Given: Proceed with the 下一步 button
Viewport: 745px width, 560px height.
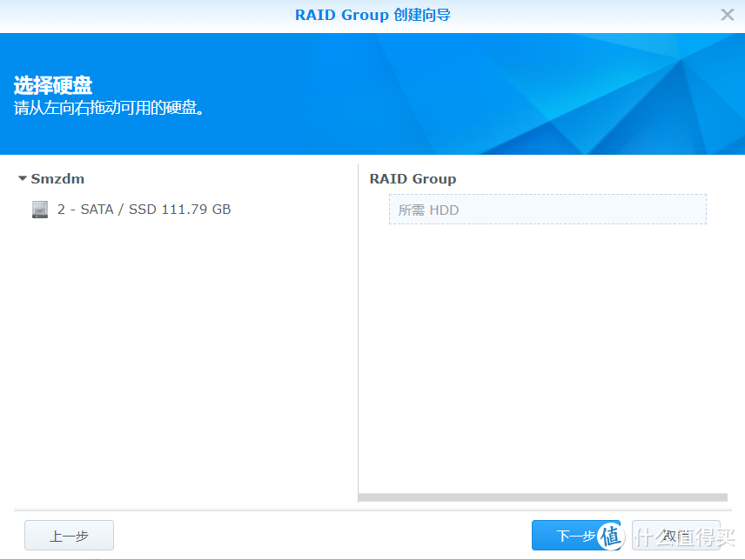Looking at the screenshot, I should pos(566,536).
